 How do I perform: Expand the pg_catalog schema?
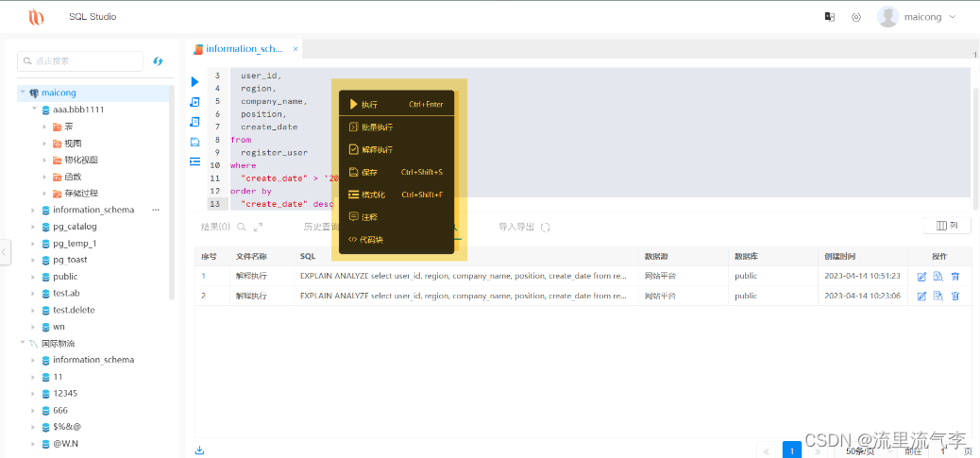click(34, 227)
